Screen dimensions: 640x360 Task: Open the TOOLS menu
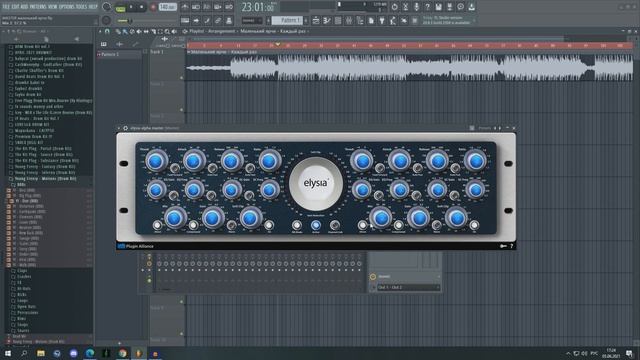(82, 7)
